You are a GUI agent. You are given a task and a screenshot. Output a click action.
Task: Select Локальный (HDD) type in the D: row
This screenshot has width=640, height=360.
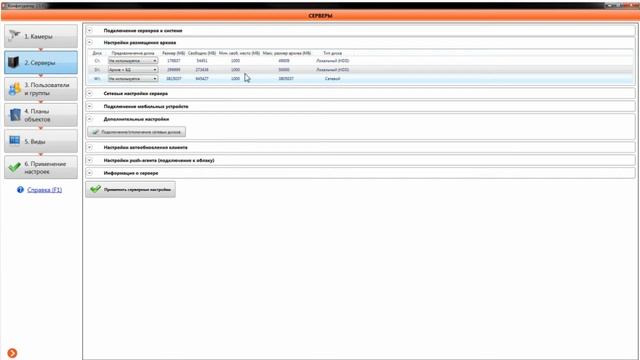pyautogui.click(x=332, y=70)
